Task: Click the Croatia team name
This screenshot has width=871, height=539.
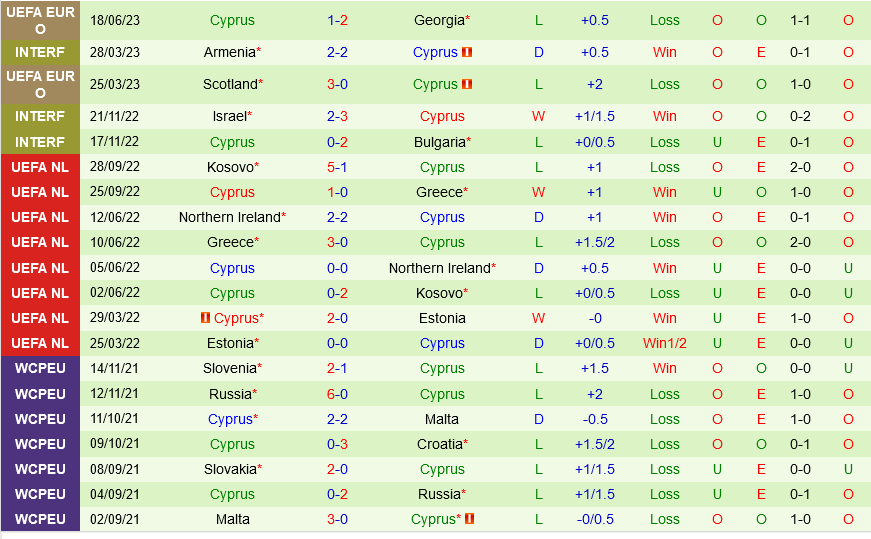Action: click(439, 444)
